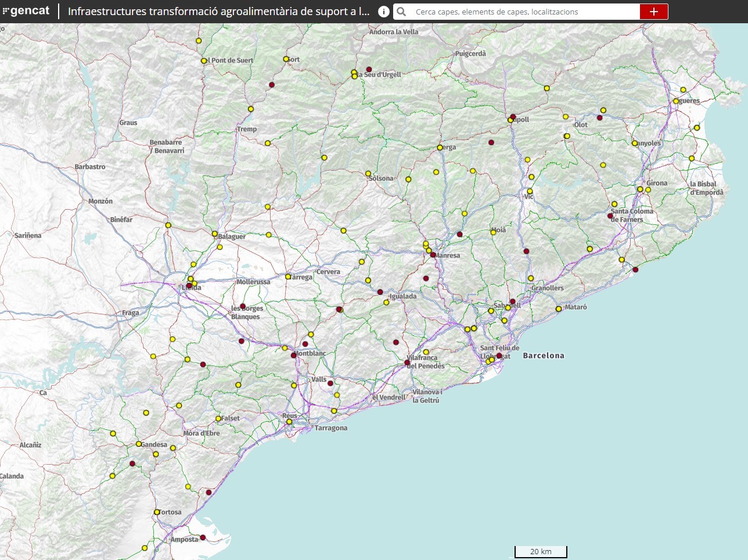
Task: Select yellow marker at Tortosa
Action: click(157, 512)
